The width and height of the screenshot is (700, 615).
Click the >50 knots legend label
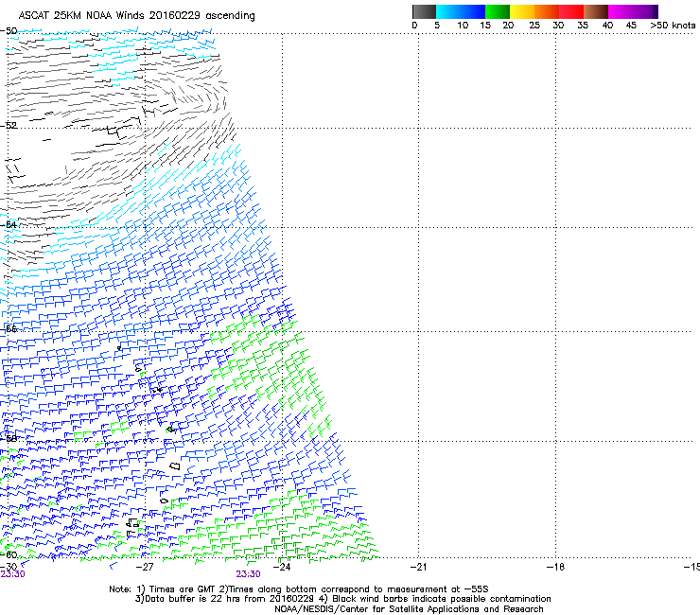673,25
